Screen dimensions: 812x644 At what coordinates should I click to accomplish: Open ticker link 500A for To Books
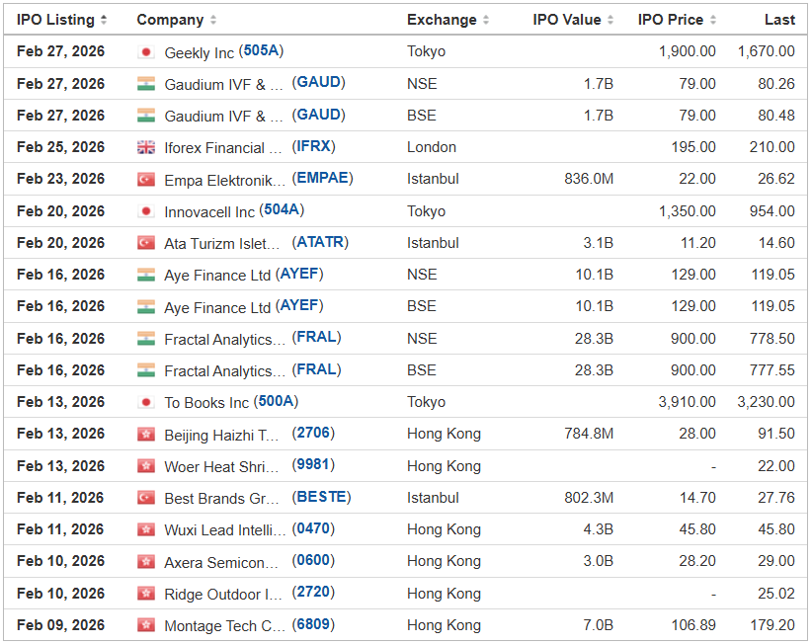click(276, 401)
